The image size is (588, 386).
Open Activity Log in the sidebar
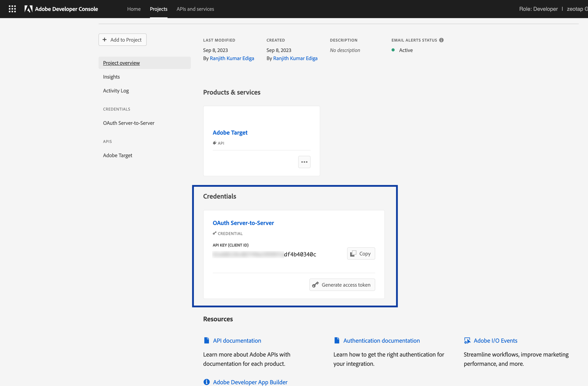[116, 90]
